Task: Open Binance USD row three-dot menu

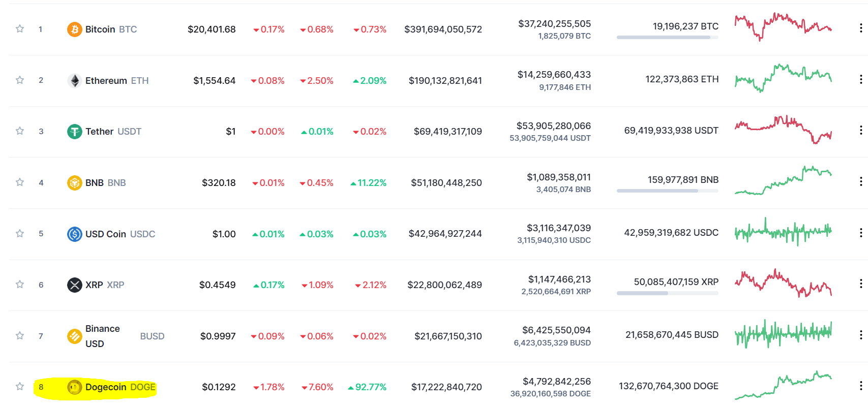Action: (860, 335)
